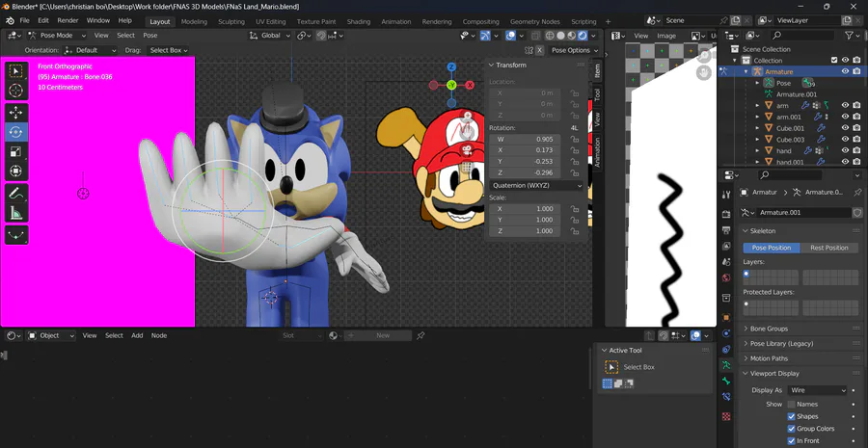The height and width of the screenshot is (448, 868).
Task: Open the Modeling workspace tab
Action: 194,21
